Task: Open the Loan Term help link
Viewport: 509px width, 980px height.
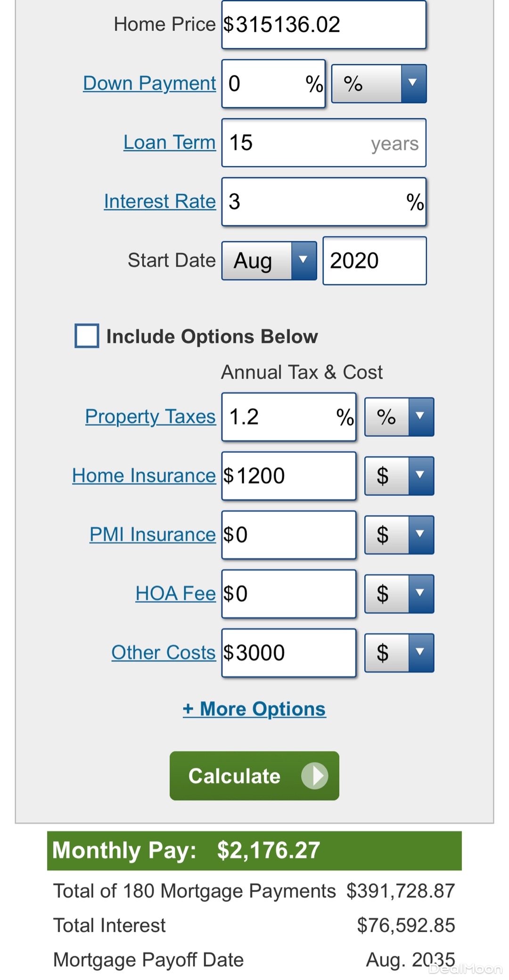Action: pos(169,142)
